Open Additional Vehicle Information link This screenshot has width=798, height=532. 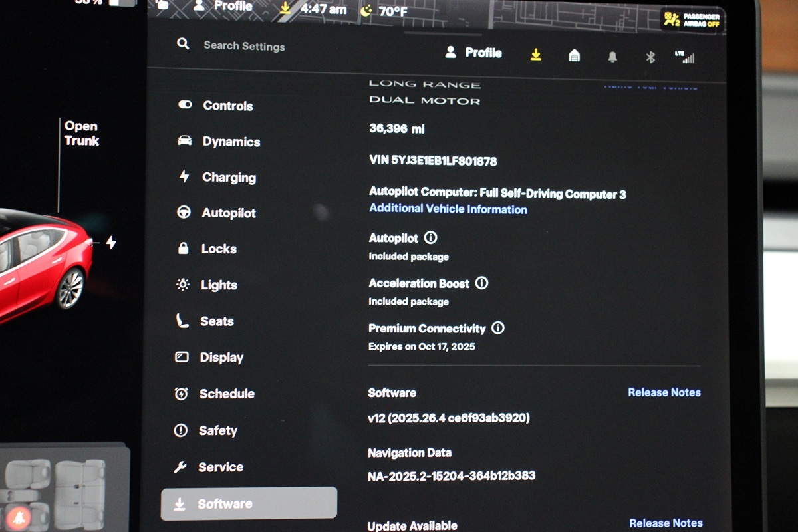(x=448, y=209)
